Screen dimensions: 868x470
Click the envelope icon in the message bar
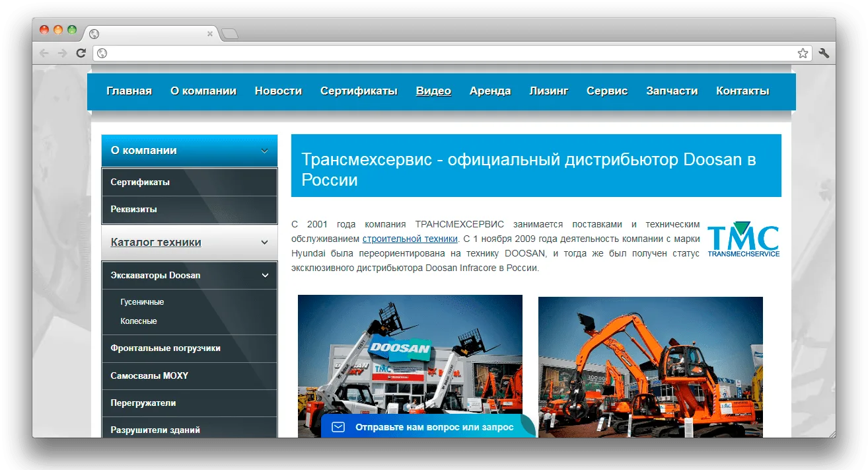[x=338, y=427]
